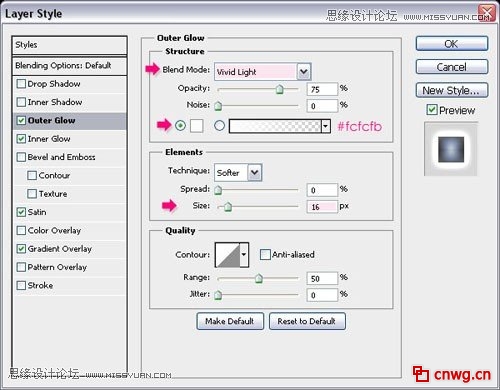Image resolution: width=500 pixels, height=390 pixels.
Task: Open the Bevel and Emboss settings
Action: 61,157
